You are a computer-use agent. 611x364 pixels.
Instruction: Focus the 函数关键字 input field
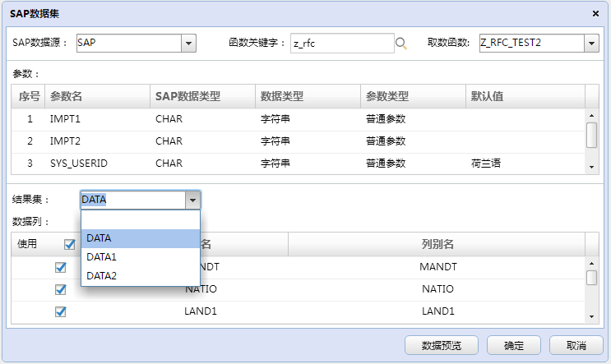[x=342, y=44]
